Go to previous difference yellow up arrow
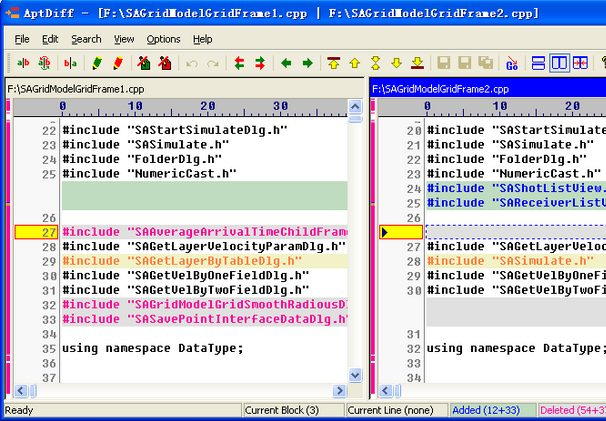Viewport: 606px width, 421px height. (x=355, y=63)
